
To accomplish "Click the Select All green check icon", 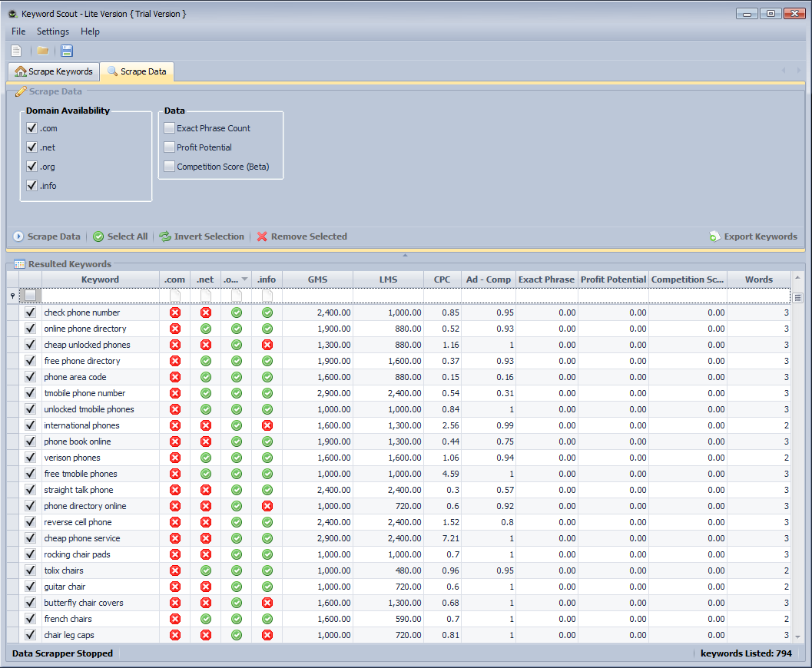I will [98, 236].
